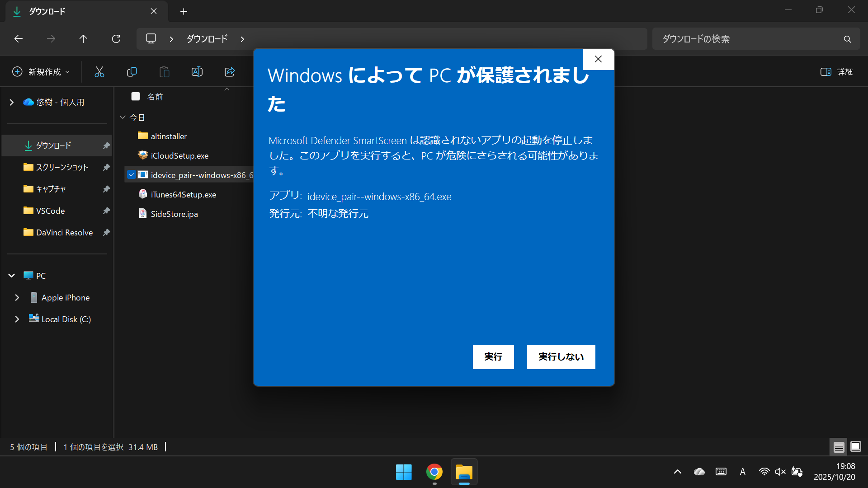Click the Rename icon in the toolbar

pyautogui.click(x=197, y=72)
